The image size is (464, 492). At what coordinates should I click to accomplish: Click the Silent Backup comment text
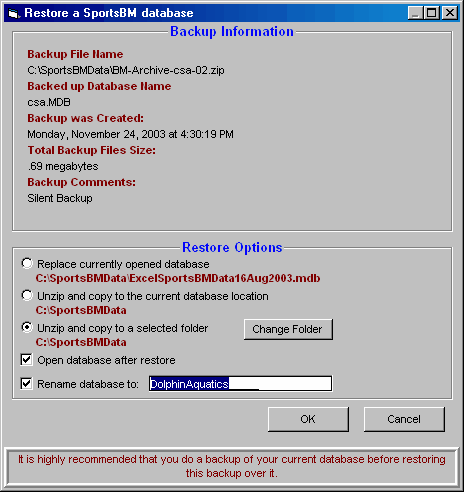pyautogui.click(x=60, y=198)
